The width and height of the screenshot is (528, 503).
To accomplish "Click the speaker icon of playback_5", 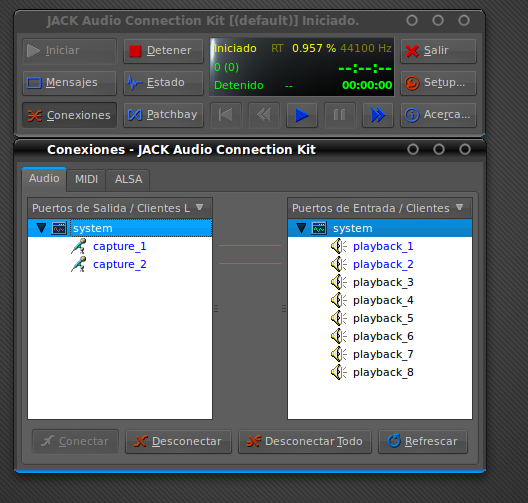I will pyautogui.click(x=338, y=318).
